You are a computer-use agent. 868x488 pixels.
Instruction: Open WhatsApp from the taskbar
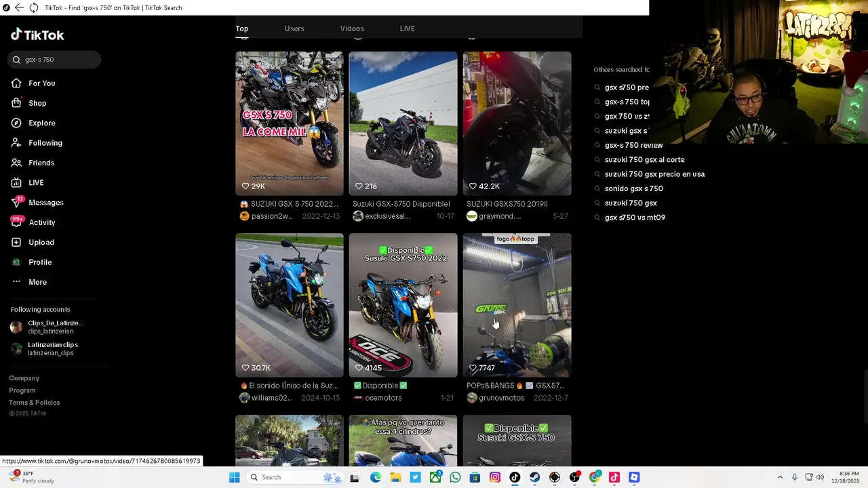(455, 478)
